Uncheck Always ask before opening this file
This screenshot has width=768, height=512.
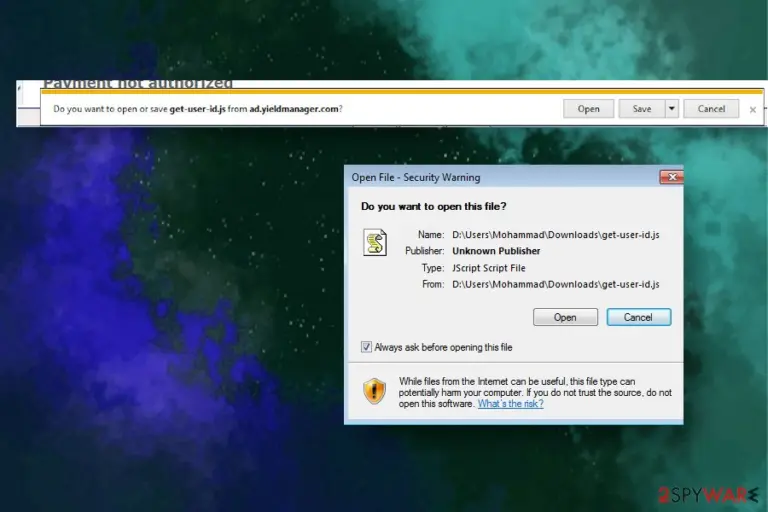pos(366,347)
